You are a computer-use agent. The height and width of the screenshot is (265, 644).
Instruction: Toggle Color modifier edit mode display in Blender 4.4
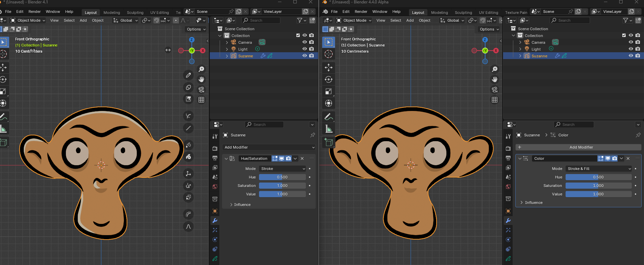[601, 158]
